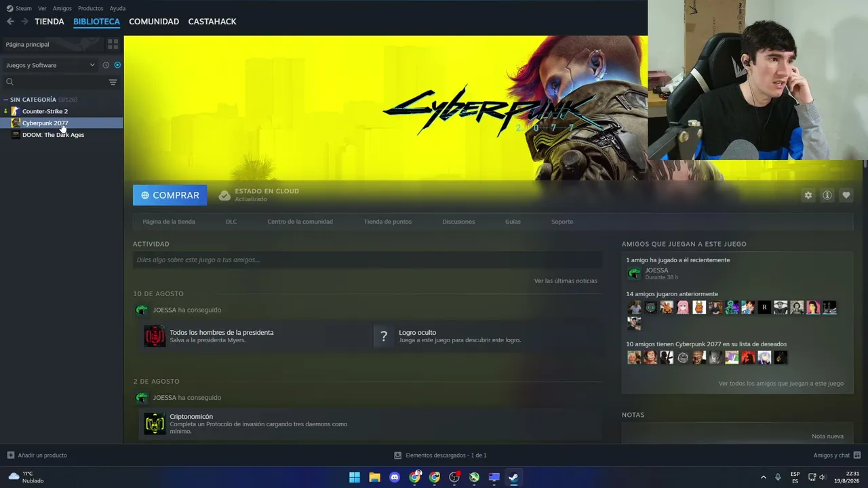Focus the library search field

[61, 82]
